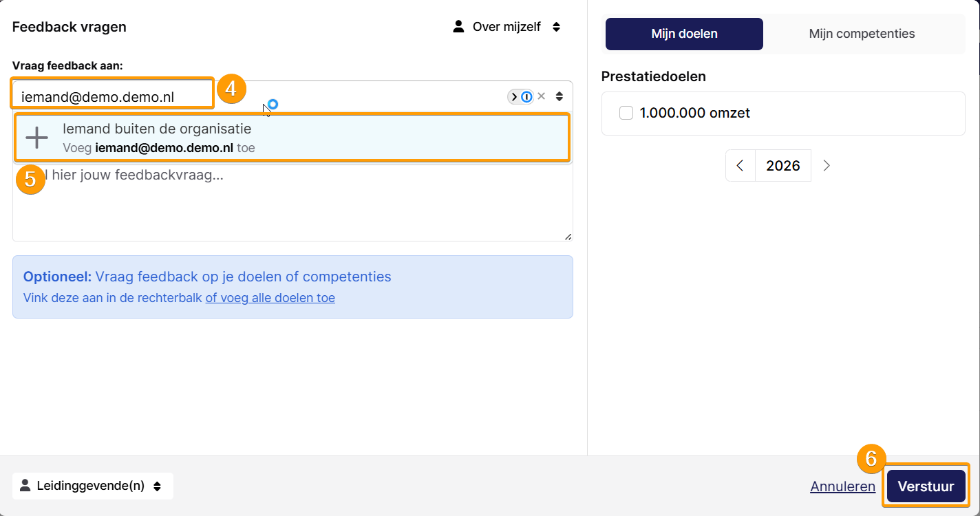Open the recipient field up-down arrows dropdown
This screenshot has height=516, width=980.
tap(560, 97)
